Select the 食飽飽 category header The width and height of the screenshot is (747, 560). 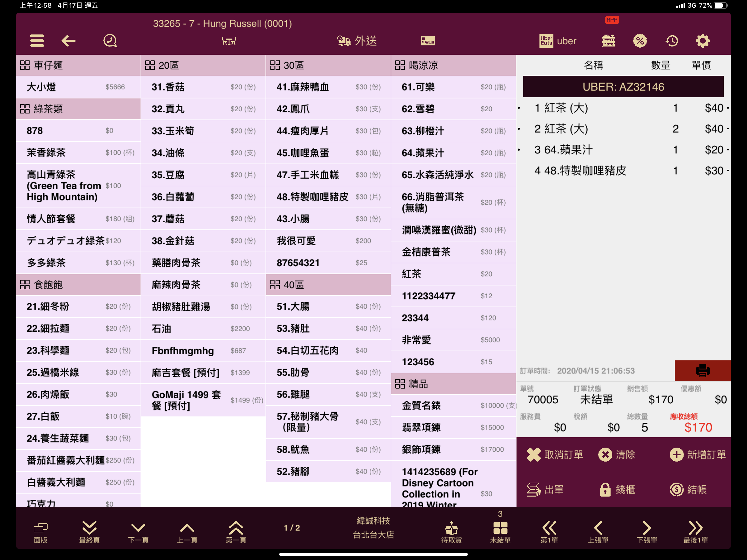78,285
